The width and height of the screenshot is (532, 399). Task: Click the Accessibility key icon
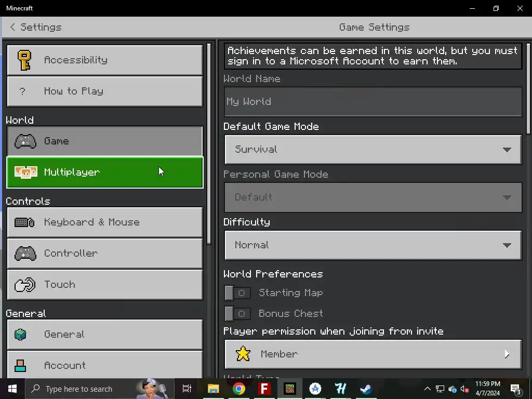coord(24,60)
